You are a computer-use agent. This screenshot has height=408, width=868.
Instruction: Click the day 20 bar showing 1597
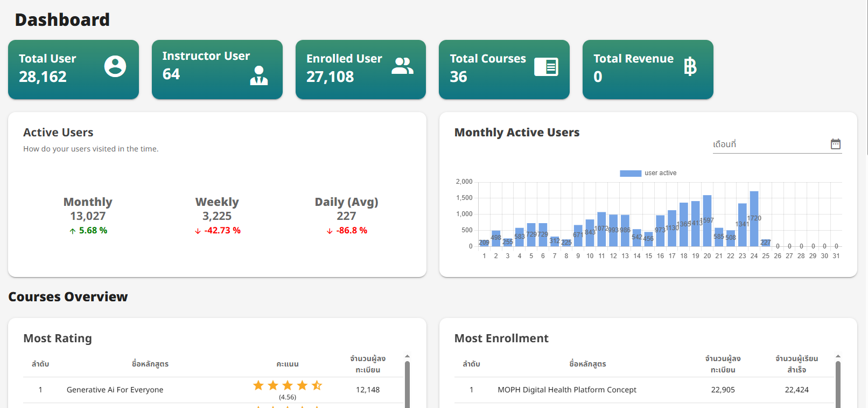(707, 221)
